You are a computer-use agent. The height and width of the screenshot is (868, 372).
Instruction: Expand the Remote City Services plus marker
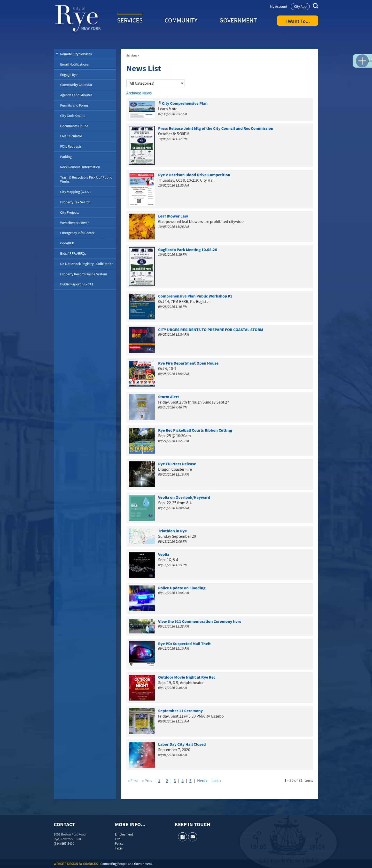57,54
